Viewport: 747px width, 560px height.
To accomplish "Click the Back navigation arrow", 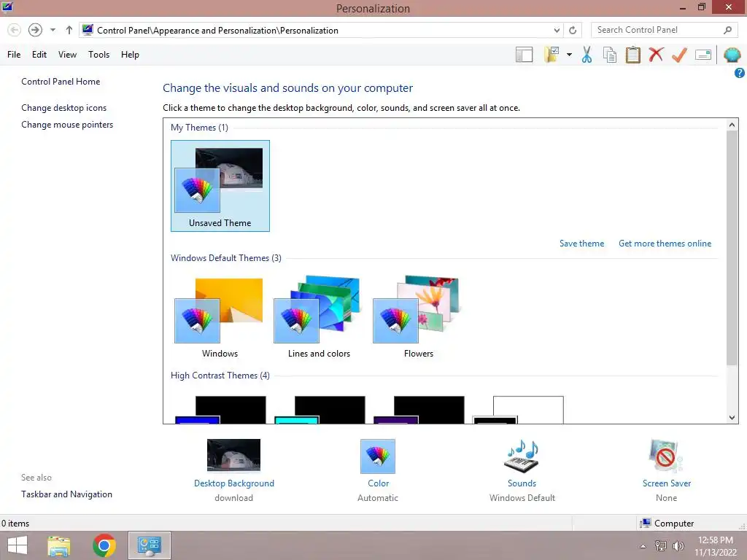I will 15,30.
